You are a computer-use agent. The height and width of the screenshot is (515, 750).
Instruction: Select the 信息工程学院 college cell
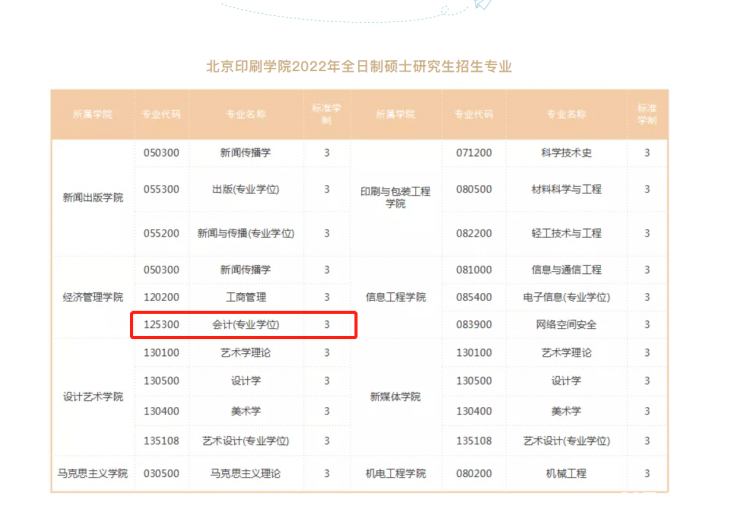pyautogui.click(x=396, y=297)
